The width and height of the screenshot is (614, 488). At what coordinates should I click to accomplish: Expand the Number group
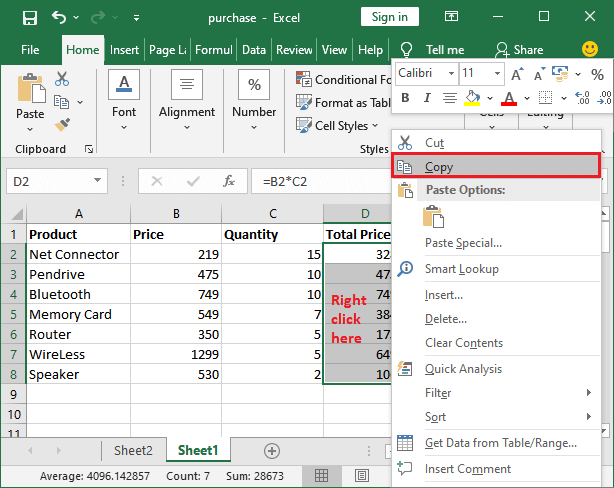254,100
